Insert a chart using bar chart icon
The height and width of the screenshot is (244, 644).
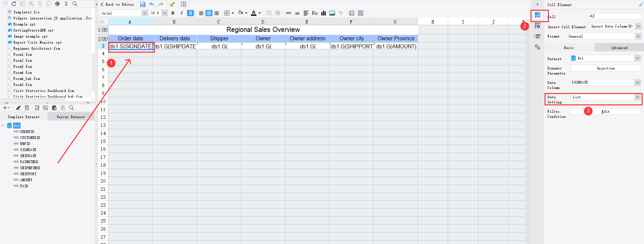point(324,13)
